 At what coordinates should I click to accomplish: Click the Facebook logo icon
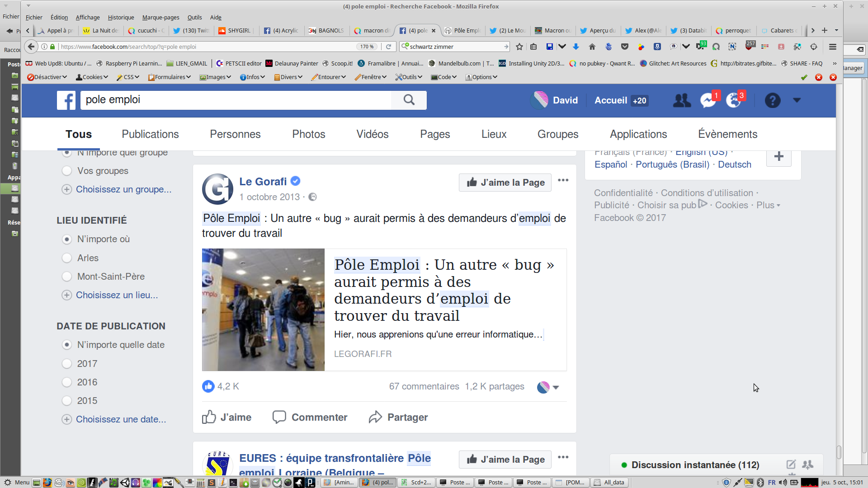point(66,100)
